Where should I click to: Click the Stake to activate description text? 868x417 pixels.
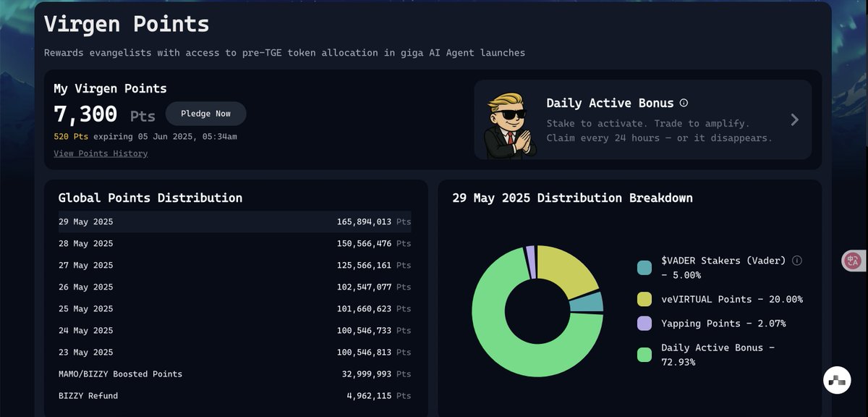point(659,130)
